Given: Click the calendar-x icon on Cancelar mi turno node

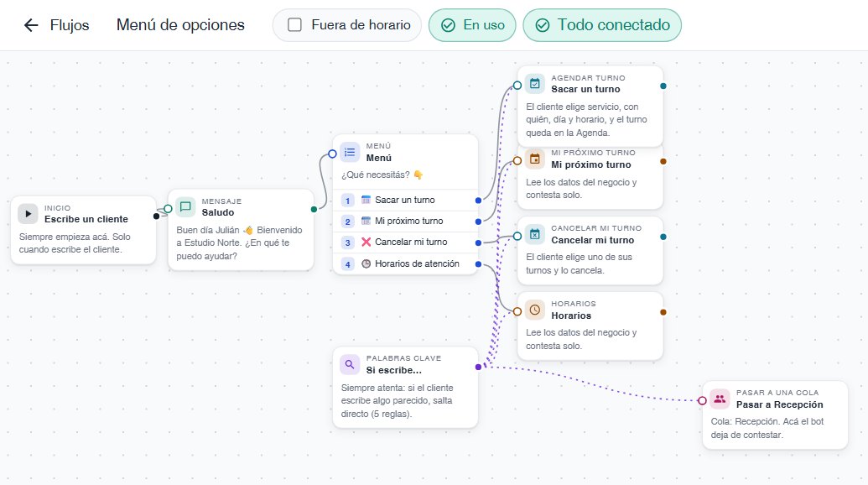Looking at the screenshot, I should point(535,235).
